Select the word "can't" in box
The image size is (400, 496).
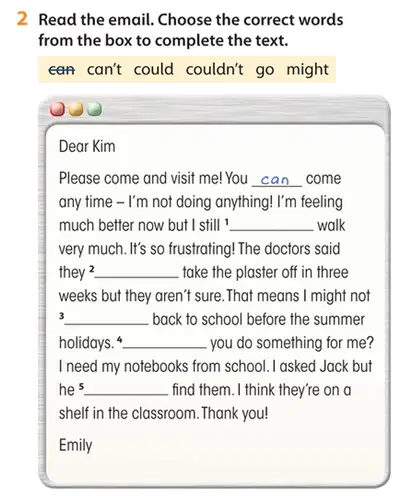tap(104, 69)
